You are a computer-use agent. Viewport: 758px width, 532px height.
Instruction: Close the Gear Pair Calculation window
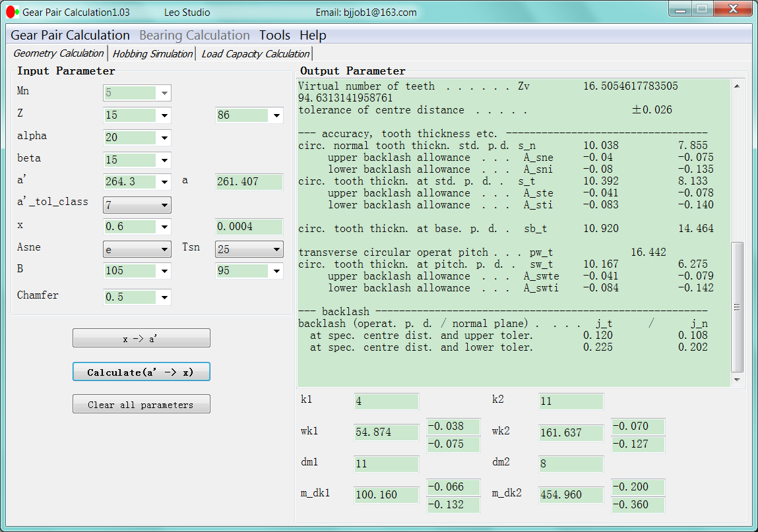tap(733, 9)
